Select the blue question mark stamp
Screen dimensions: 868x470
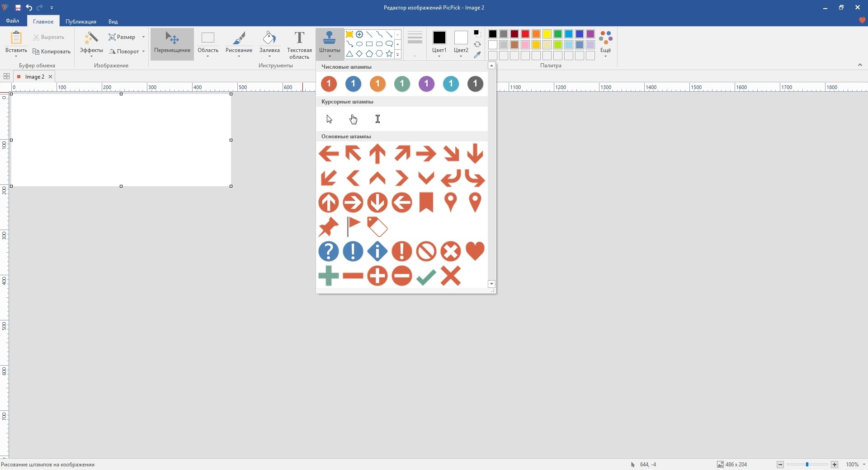point(328,251)
